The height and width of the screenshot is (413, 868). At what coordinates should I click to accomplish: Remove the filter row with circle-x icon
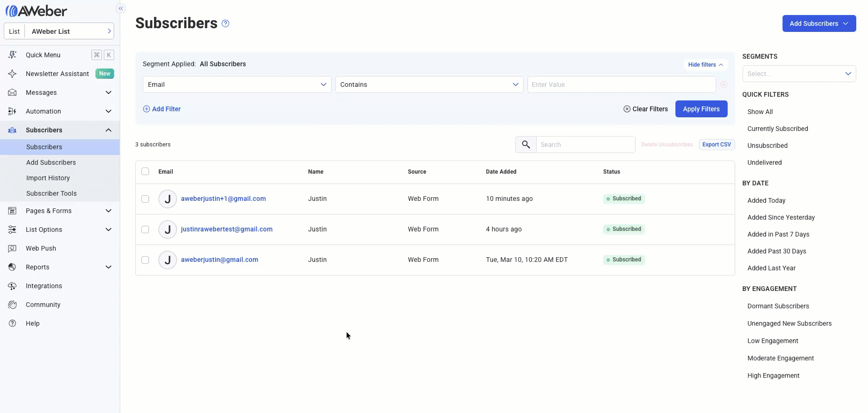coord(724,84)
